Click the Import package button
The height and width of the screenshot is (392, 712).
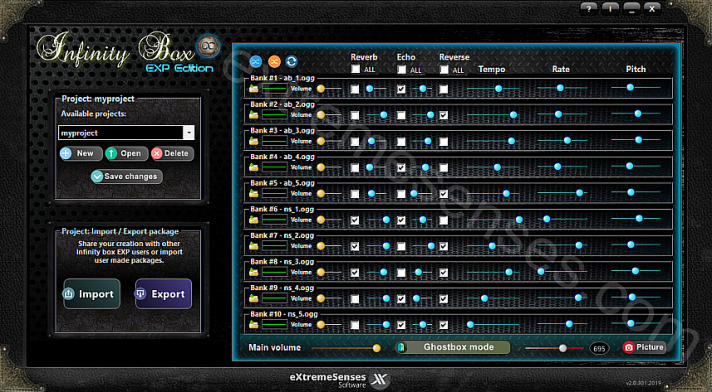click(92, 294)
